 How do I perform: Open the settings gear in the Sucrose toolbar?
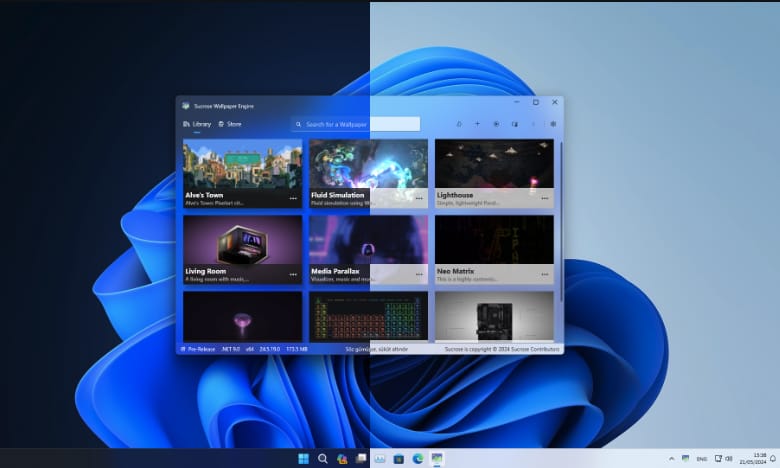click(553, 124)
